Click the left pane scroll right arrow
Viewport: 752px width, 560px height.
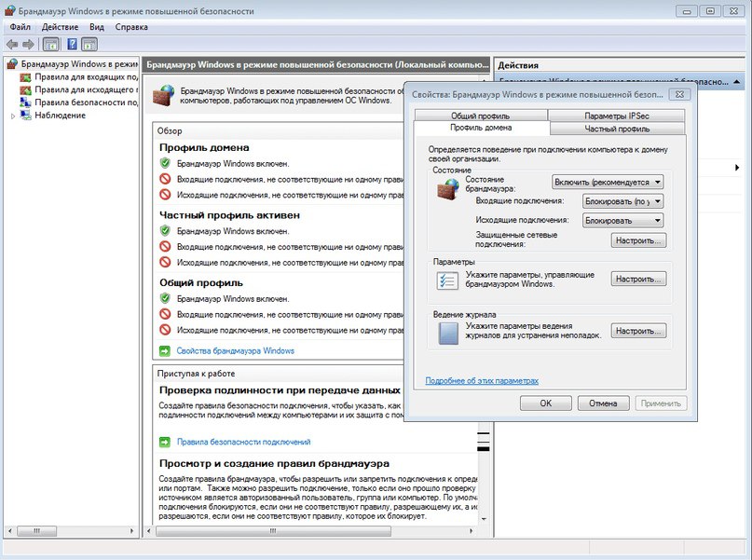click(132, 531)
